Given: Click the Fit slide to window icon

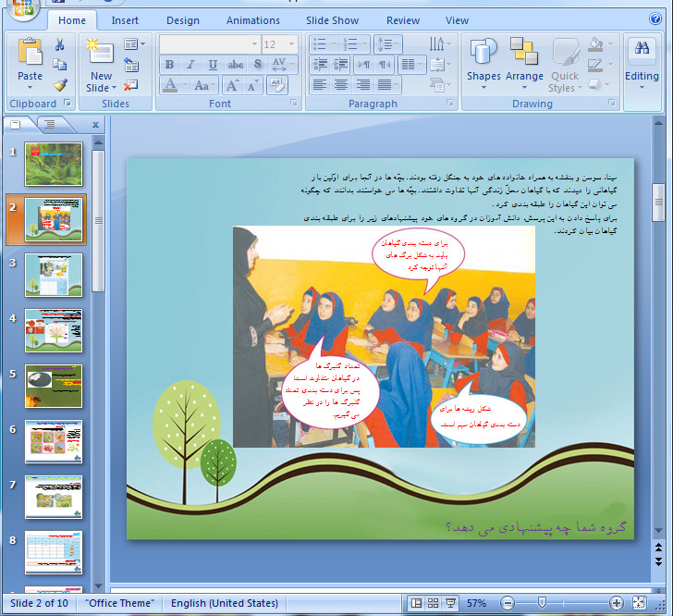Looking at the screenshot, I should coord(639,603).
